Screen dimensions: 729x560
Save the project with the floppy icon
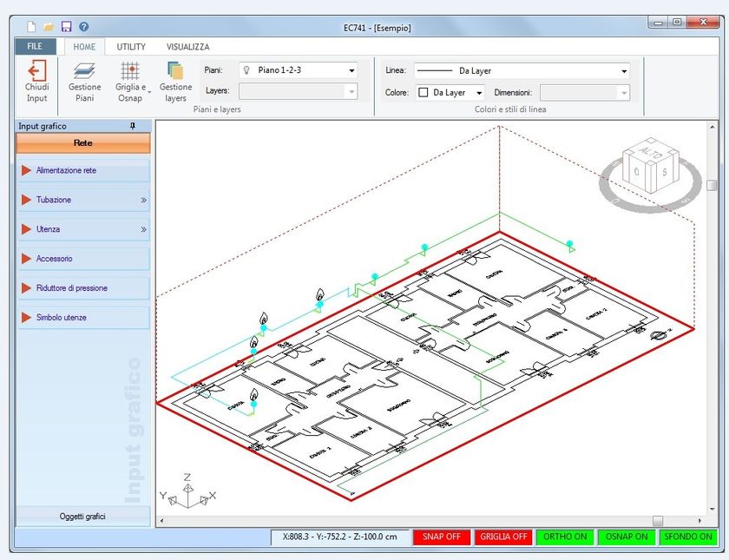tap(67, 27)
